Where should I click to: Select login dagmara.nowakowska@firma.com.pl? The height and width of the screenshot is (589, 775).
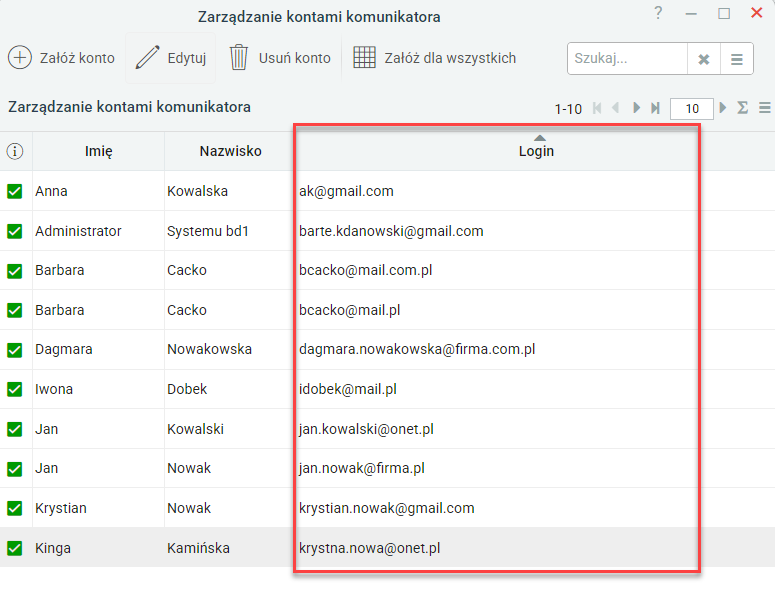click(x=417, y=349)
